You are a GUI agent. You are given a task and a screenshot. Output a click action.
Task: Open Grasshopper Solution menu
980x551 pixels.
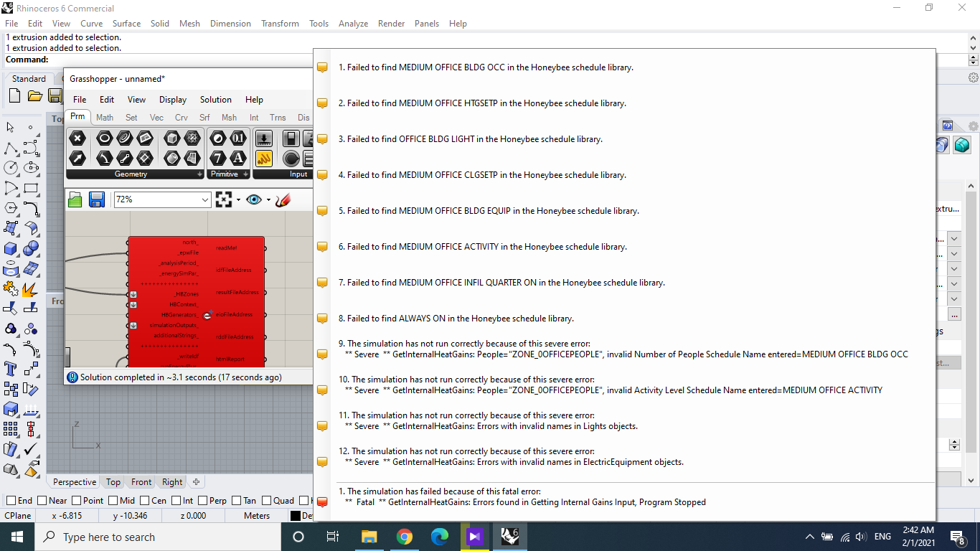tap(216, 100)
